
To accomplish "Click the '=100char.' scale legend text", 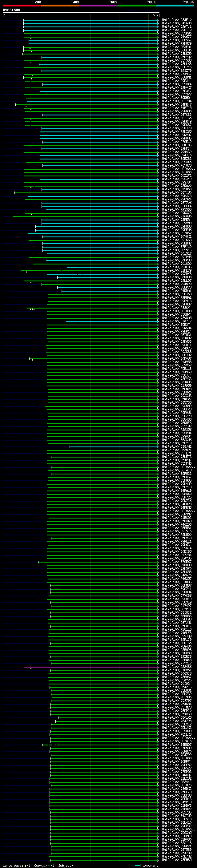I will coord(150,865).
